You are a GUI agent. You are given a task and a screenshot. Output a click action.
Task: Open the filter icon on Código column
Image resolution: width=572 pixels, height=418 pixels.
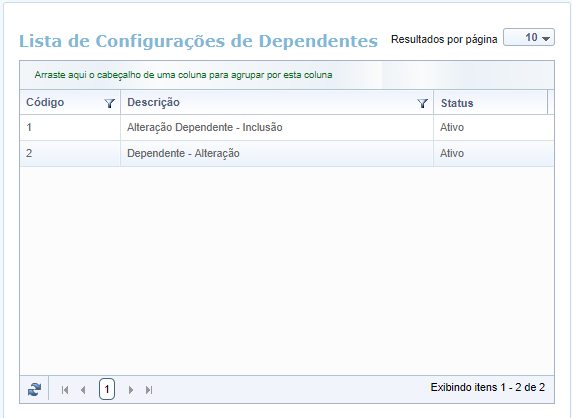pyautogui.click(x=109, y=103)
